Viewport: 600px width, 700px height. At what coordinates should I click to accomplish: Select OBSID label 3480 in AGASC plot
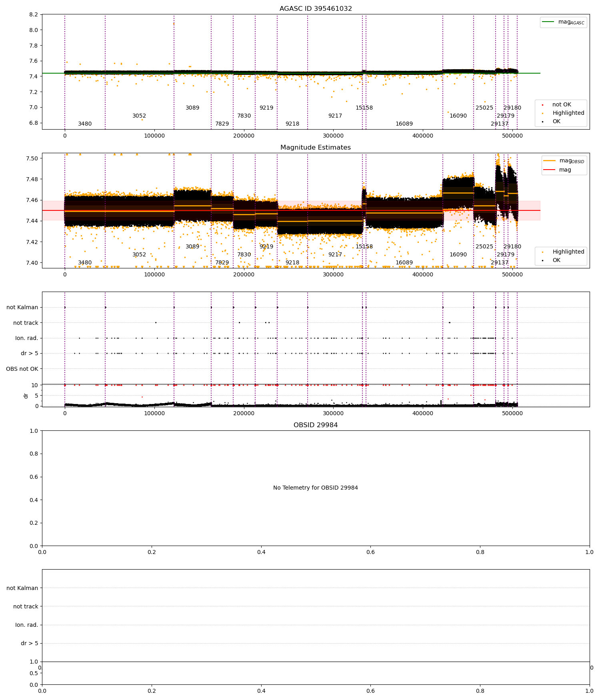click(x=85, y=124)
